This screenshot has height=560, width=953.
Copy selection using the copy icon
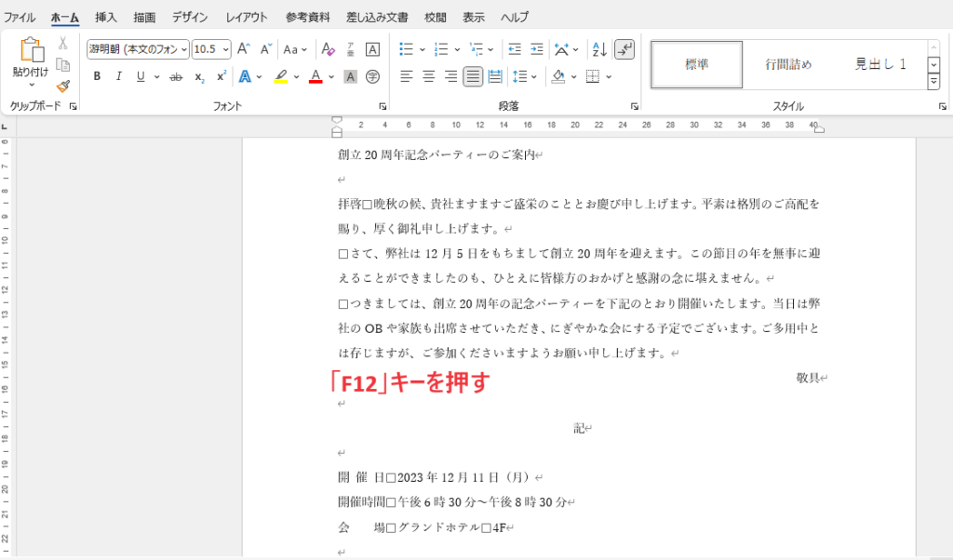62,64
